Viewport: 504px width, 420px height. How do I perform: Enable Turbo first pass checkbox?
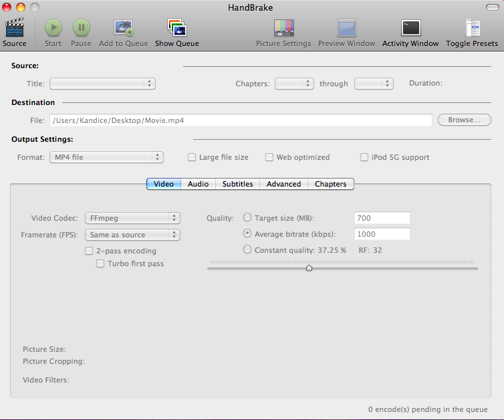(x=100, y=264)
